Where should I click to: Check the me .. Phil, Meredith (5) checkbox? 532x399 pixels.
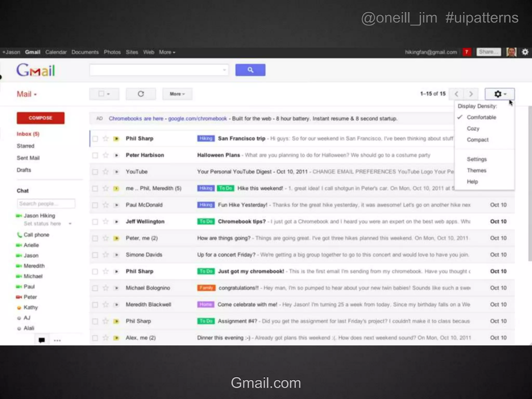95,189
